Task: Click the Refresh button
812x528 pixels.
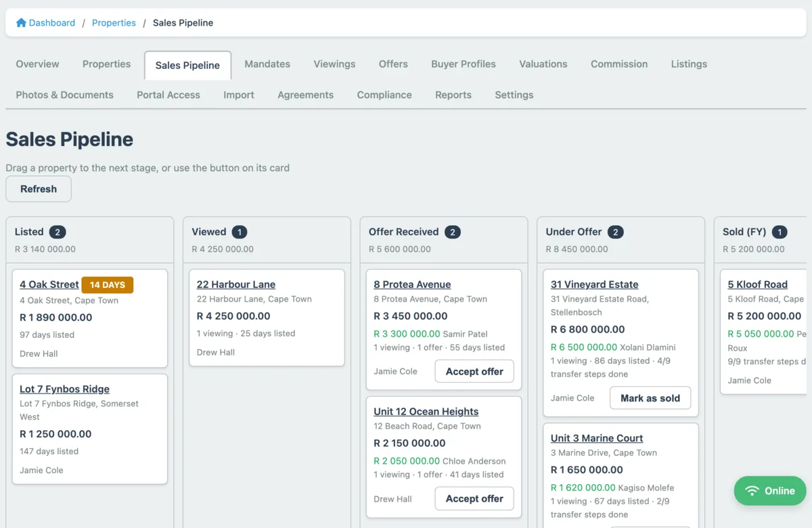Action: [39, 189]
